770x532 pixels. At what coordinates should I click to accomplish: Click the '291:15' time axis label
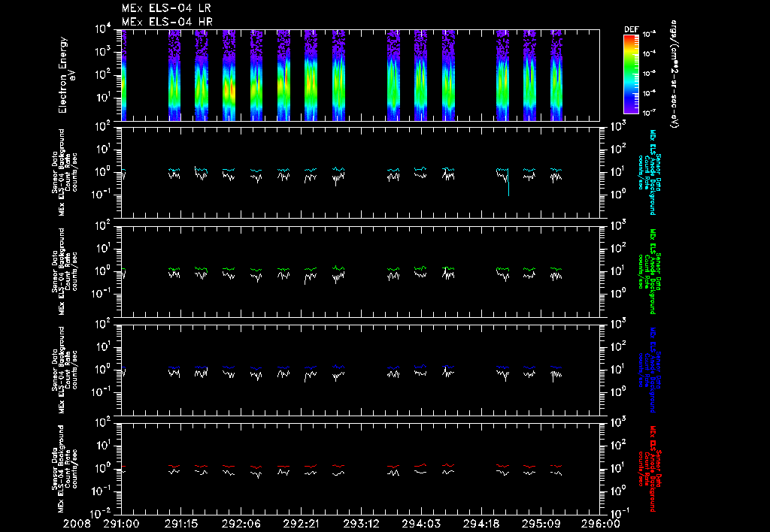(x=181, y=524)
